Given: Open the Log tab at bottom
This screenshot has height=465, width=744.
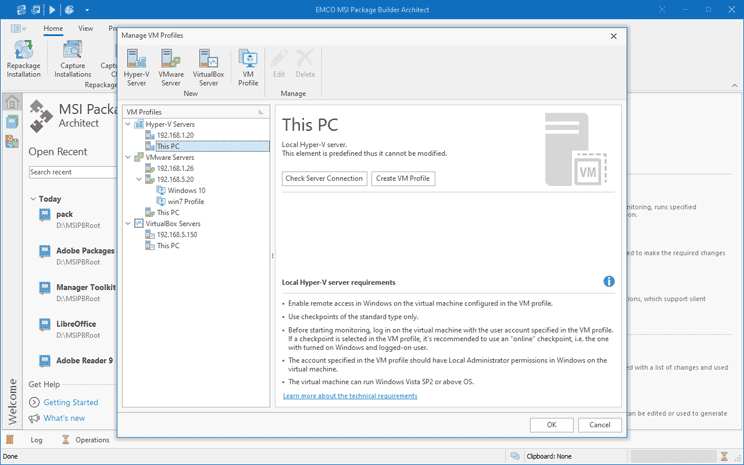Looking at the screenshot, I should 37,440.
